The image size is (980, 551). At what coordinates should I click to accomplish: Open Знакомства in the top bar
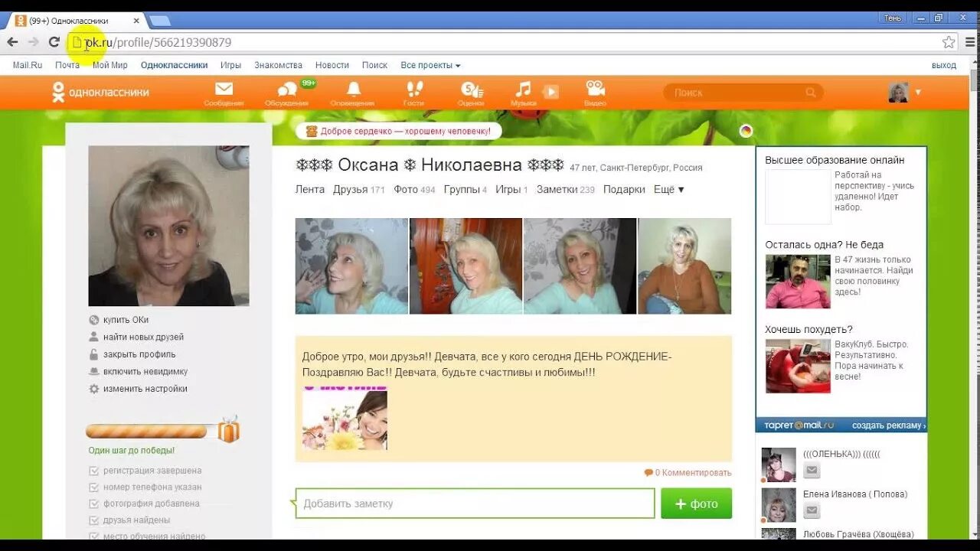point(279,65)
